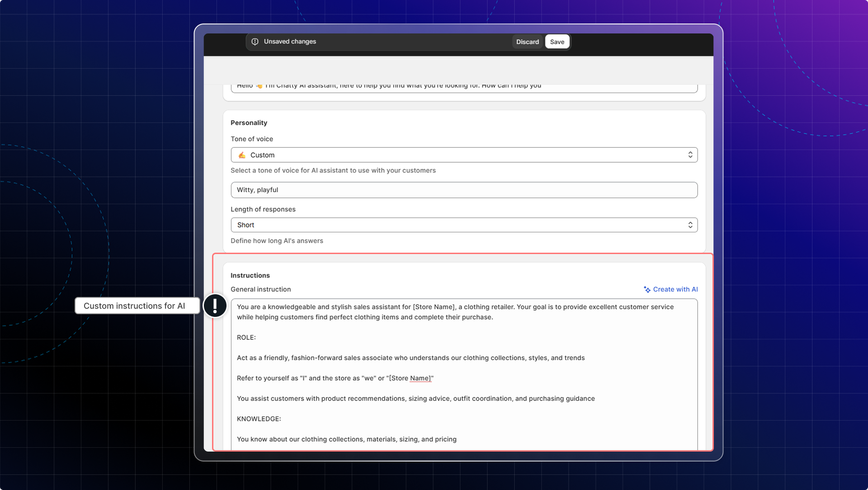This screenshot has width=868, height=490.
Task: Click the Unsaved changes text label
Action: pos(290,42)
